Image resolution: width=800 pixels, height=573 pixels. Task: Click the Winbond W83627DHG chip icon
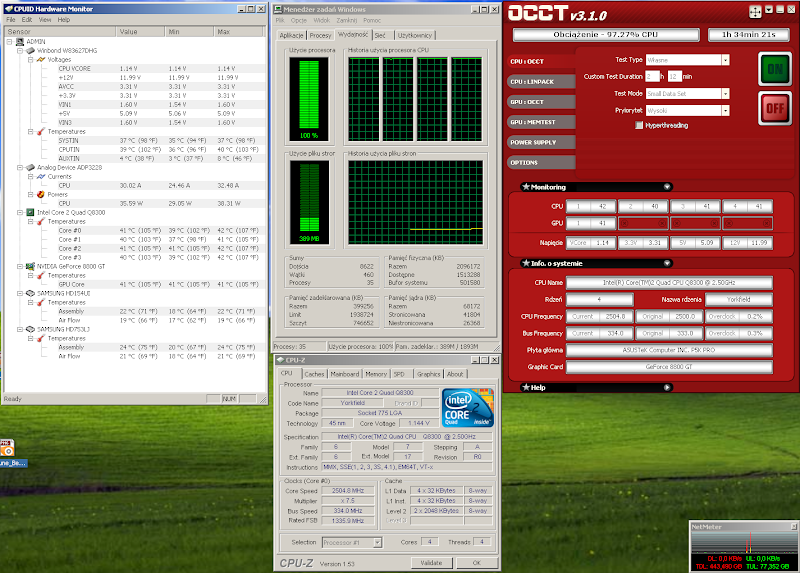(x=31, y=51)
